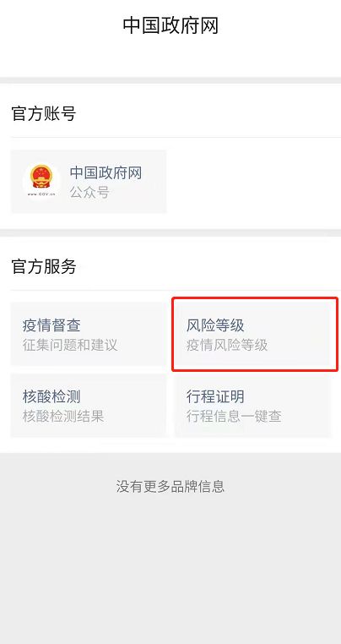Tap the 中国政府网 page title at top
The height and width of the screenshot is (644, 341).
[170, 25]
